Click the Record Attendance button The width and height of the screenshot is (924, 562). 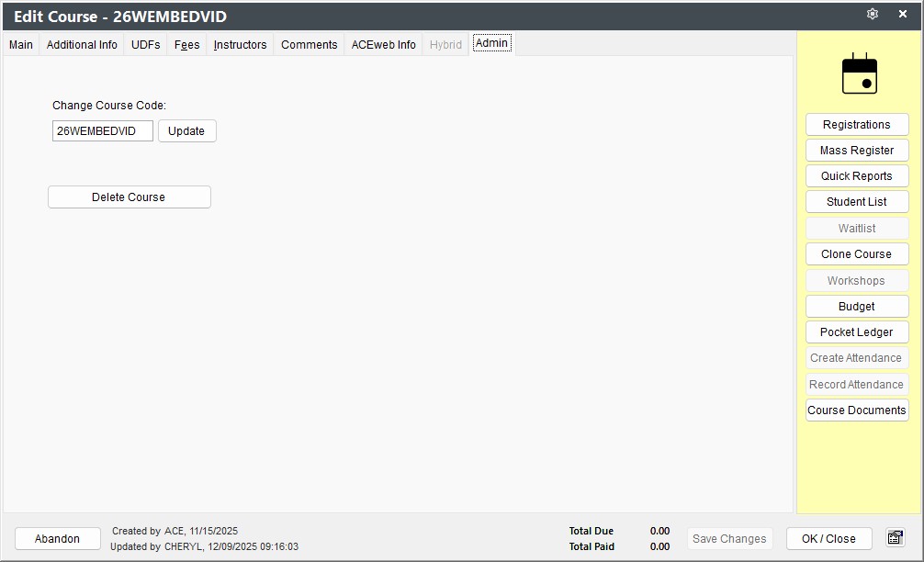coord(857,385)
